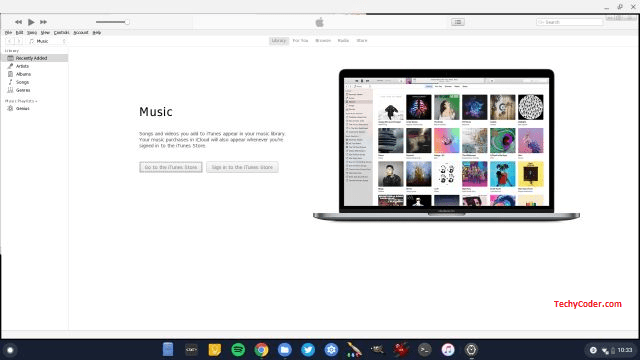The width and height of the screenshot is (640, 360).
Task: Click the Wi-Fi status icon in the tray
Action: 605,351
